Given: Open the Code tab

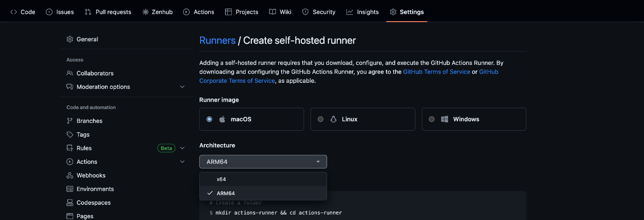Looking at the screenshot, I should (x=23, y=12).
